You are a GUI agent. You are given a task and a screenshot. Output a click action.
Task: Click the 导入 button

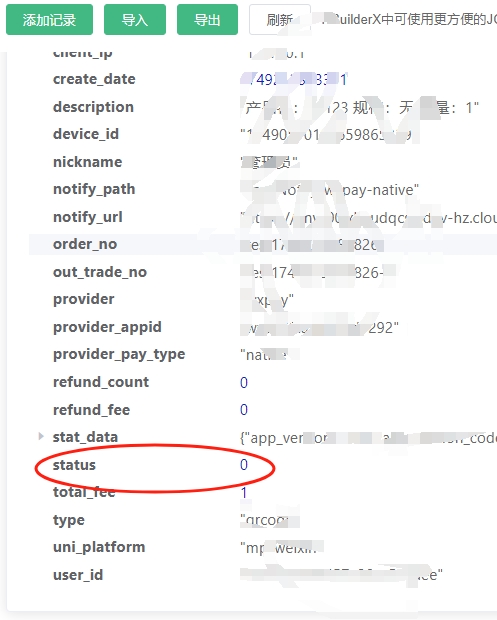135,20
